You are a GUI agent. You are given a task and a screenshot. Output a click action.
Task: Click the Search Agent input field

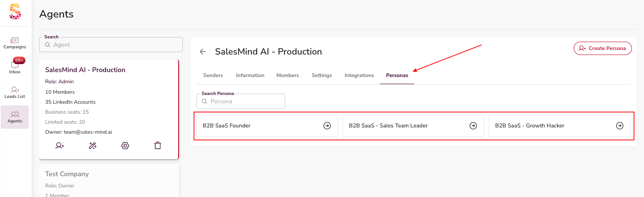[111, 45]
